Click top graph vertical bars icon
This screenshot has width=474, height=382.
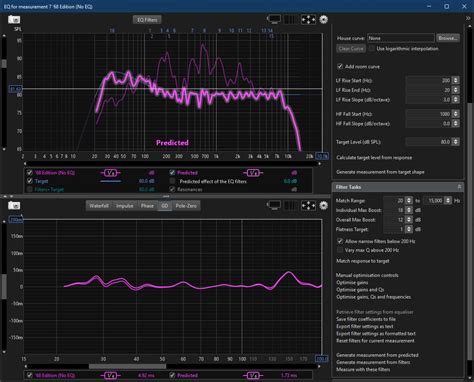pos(291,20)
